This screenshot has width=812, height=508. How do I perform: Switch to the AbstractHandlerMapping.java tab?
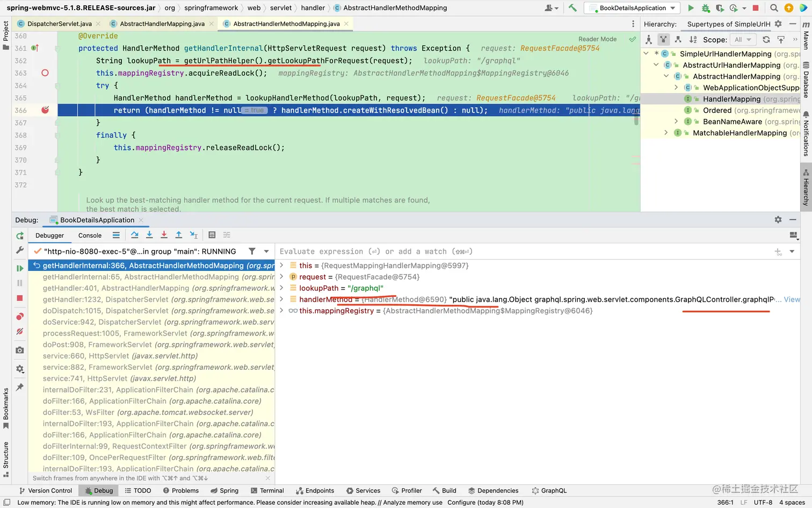tap(162, 24)
